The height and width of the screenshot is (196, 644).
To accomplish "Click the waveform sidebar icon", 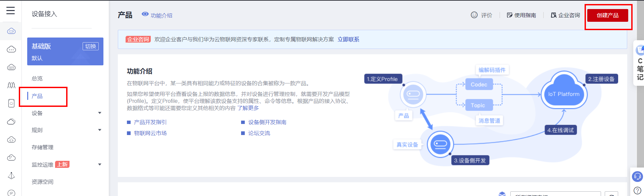I will tap(11, 85).
